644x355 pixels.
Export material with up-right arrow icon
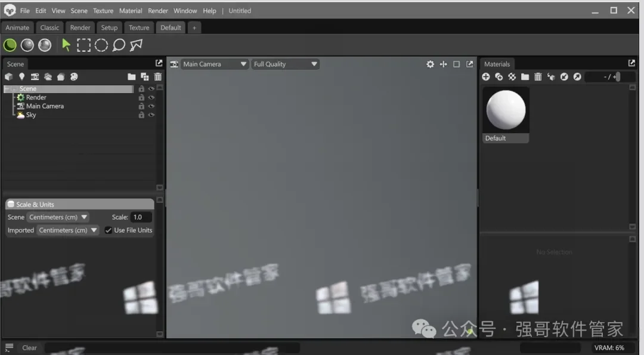[577, 77]
